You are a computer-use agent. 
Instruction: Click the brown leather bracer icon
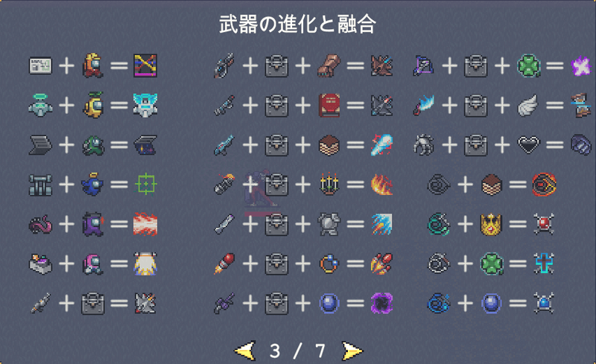pos(329,66)
